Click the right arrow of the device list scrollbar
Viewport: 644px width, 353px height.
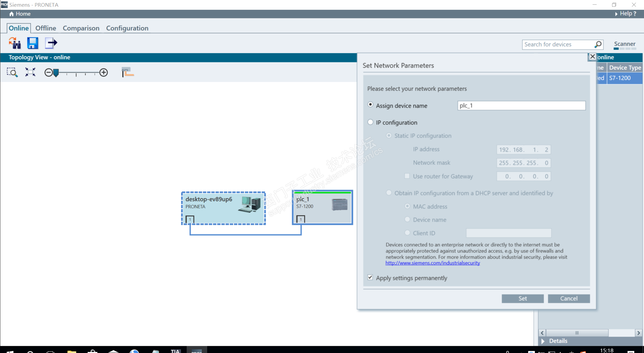click(638, 333)
